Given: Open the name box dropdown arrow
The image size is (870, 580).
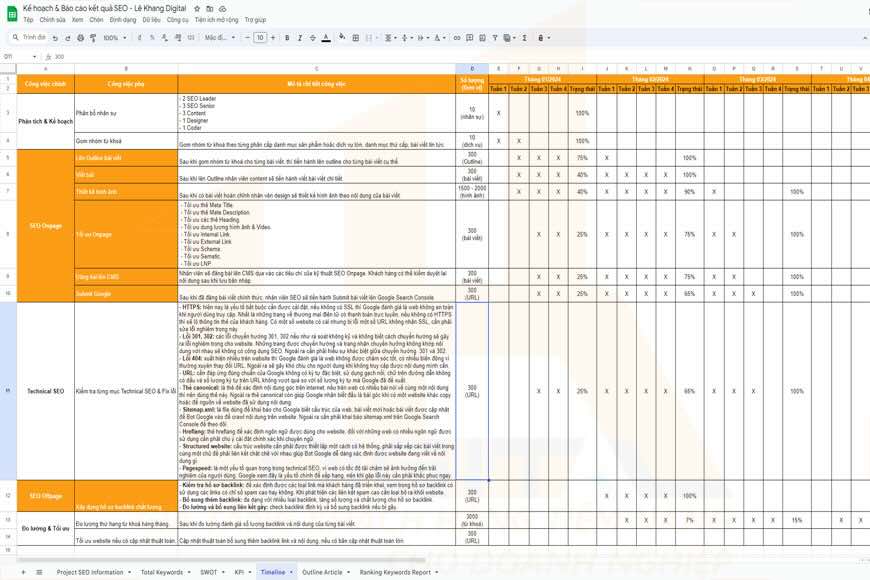Looking at the screenshot, I should [x=34, y=57].
